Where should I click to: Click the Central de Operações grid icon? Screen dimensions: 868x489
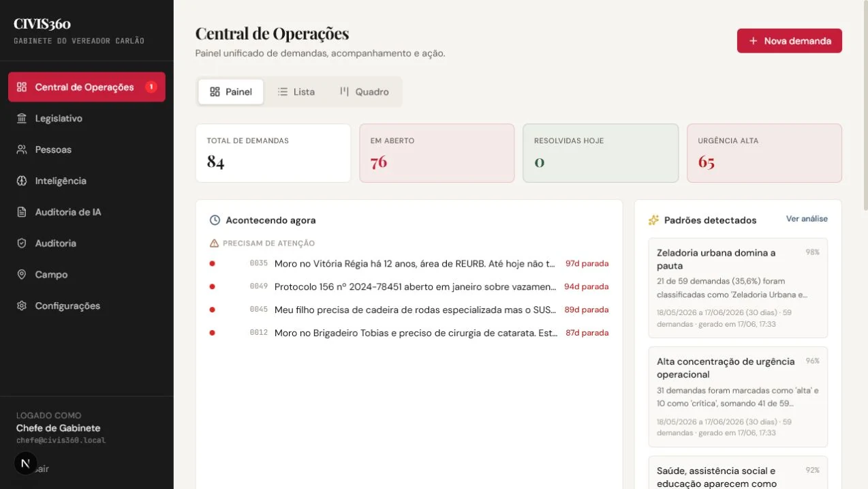coord(22,87)
